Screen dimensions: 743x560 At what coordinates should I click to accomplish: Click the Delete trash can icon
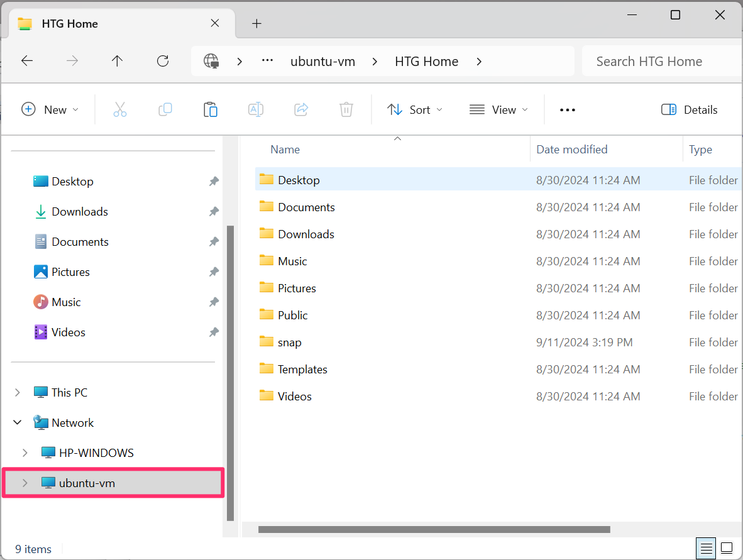[346, 109]
